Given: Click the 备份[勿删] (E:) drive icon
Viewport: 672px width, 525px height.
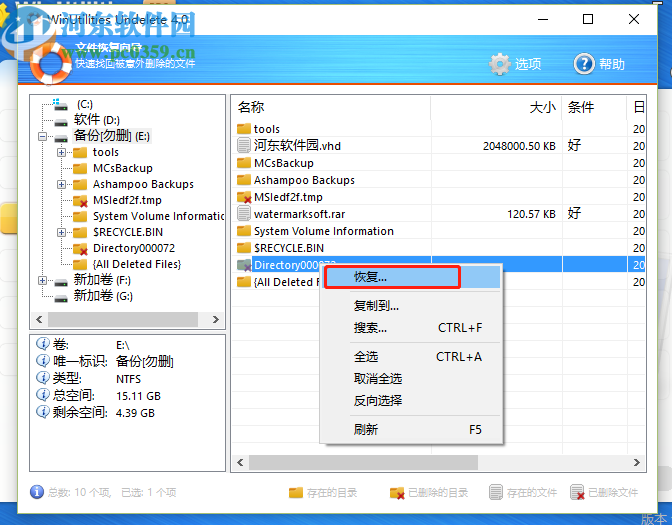Looking at the screenshot, I should coord(61,138).
